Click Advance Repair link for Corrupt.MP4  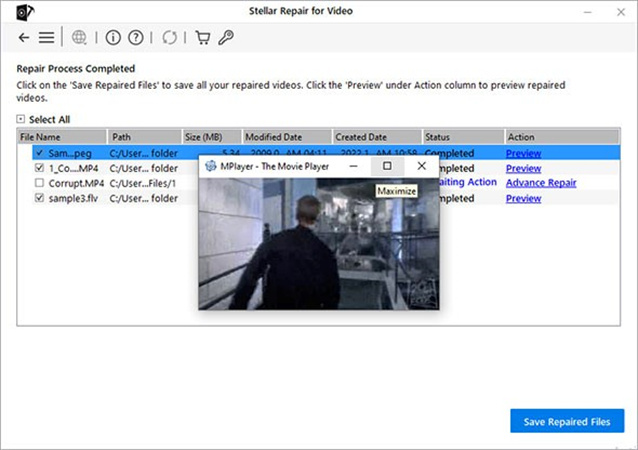pyautogui.click(x=540, y=184)
